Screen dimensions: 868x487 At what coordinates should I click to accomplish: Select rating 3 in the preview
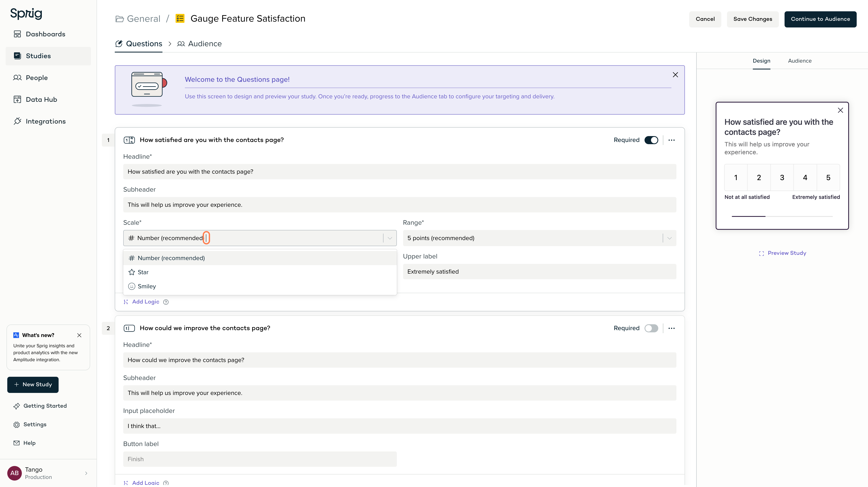tap(782, 177)
